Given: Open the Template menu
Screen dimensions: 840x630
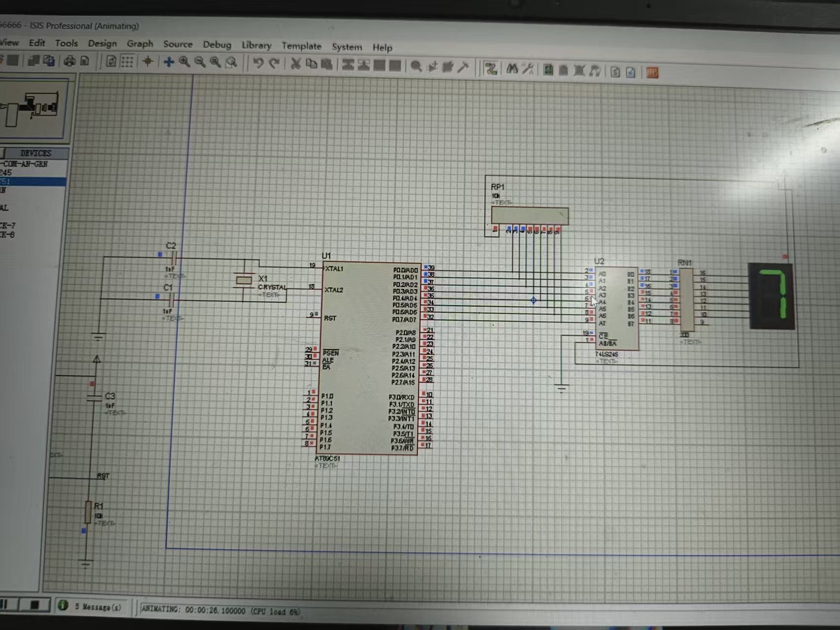Looking at the screenshot, I should (x=301, y=46).
